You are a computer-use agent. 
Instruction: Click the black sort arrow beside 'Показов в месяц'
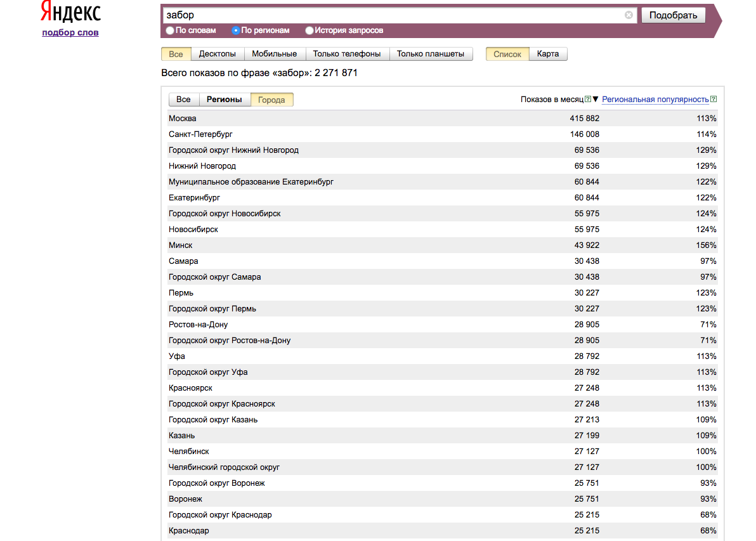(x=596, y=99)
